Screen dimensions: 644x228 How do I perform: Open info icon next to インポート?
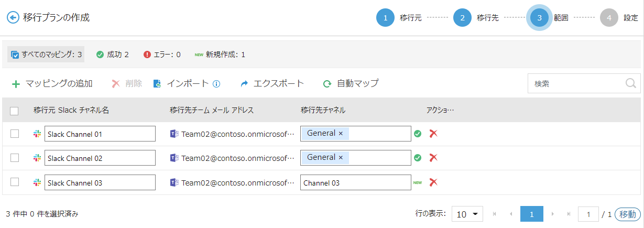click(x=216, y=84)
